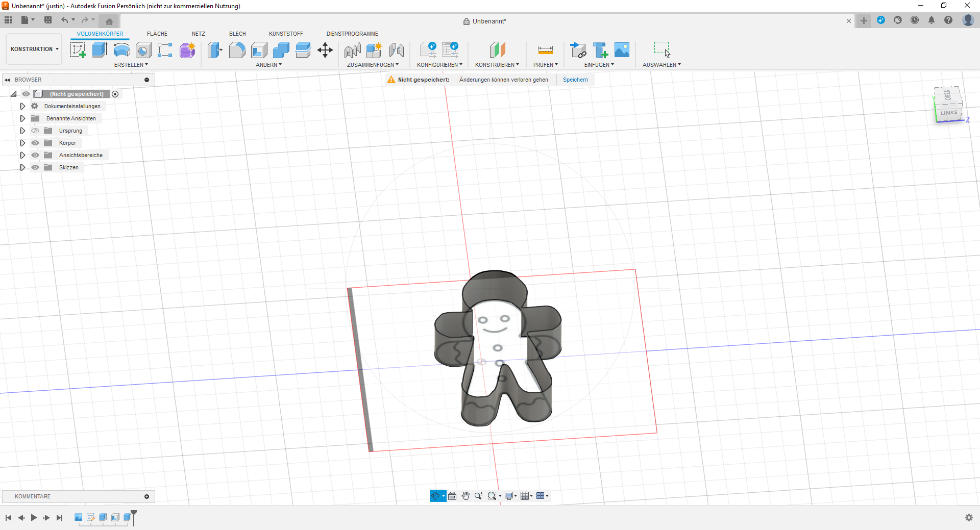Click the Offset Plane icon under Konstruieren
Image resolution: width=980 pixels, height=530 pixels.
tap(497, 50)
